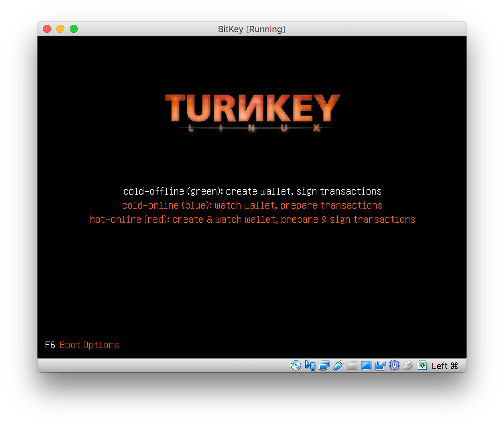Minimize the BitKey window with yellow button
Screen dimensions: 504x426
pyautogui.click(x=60, y=29)
